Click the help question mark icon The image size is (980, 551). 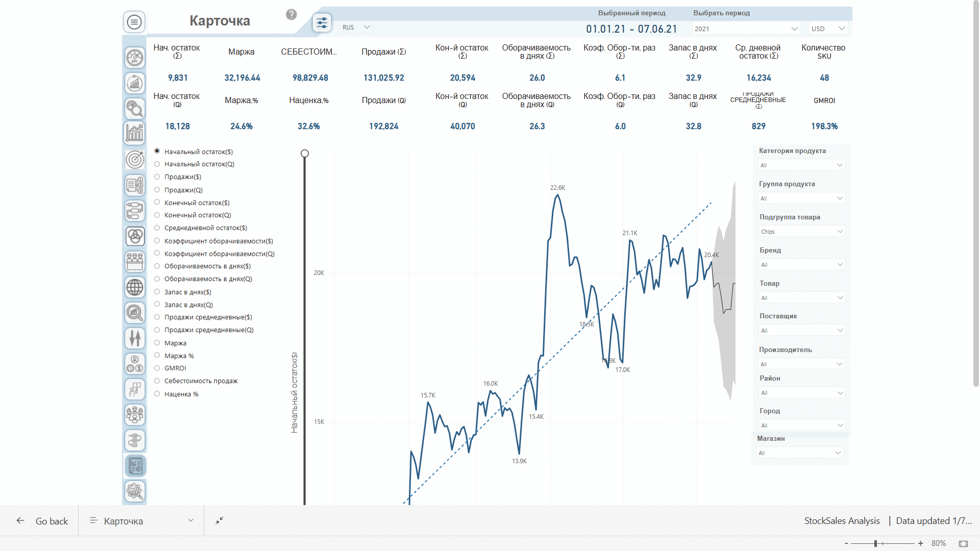[291, 14]
